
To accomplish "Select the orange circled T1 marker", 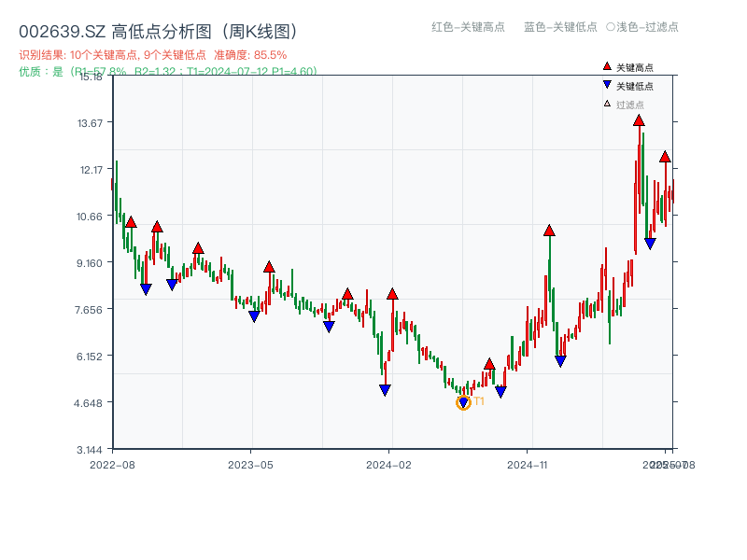I will pos(463,402).
